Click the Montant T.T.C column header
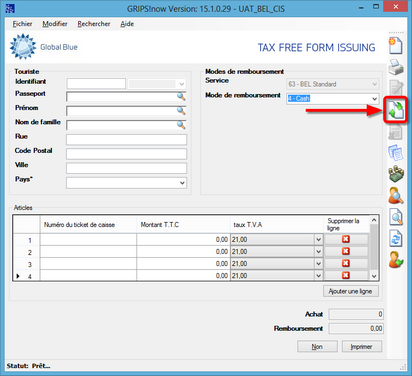The width and height of the screenshot is (412, 376). tap(183, 225)
